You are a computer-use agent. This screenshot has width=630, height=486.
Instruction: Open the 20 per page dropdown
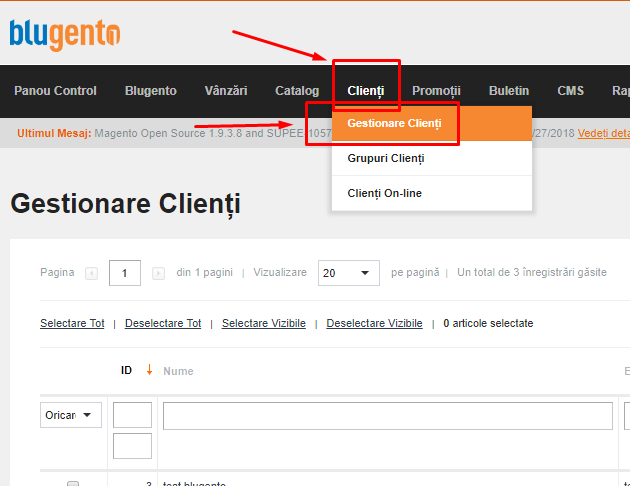tap(349, 273)
